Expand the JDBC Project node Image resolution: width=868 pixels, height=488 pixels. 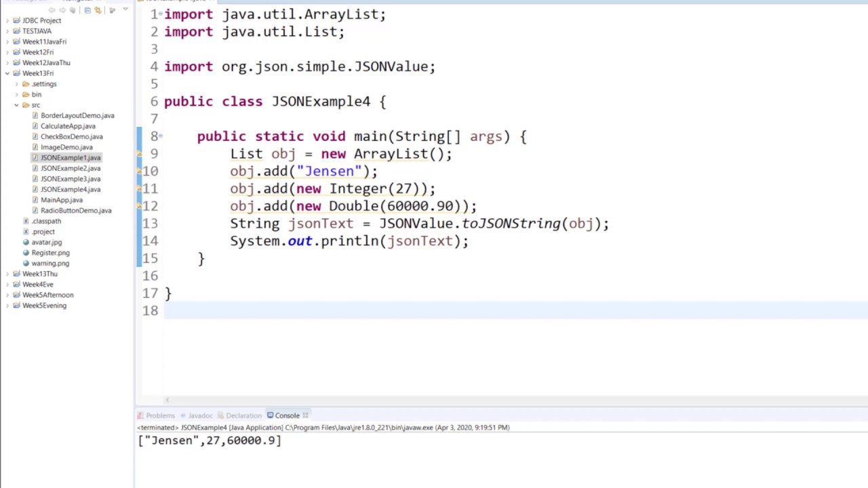click(x=7, y=20)
